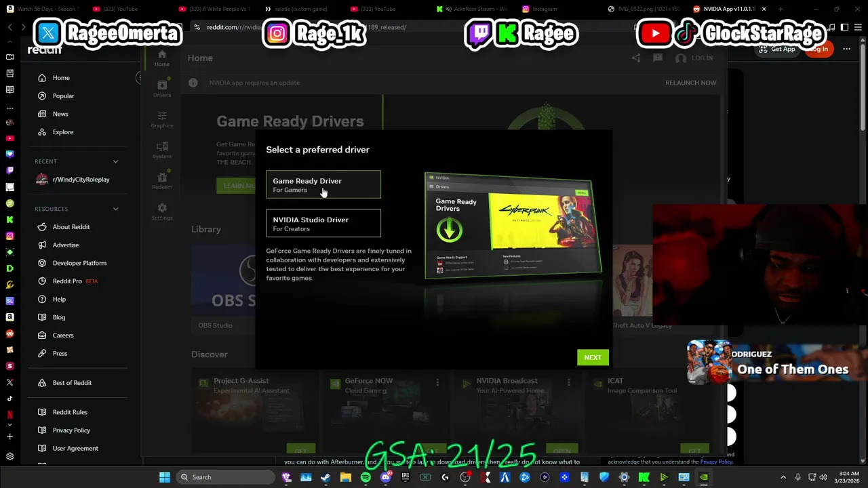Open Explore in Reddit sidebar
The width and height of the screenshot is (868, 488).
click(x=62, y=132)
